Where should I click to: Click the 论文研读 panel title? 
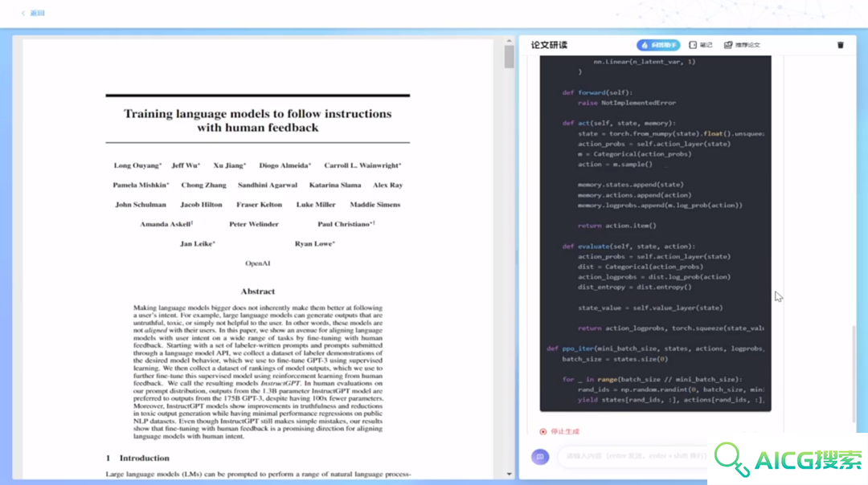point(549,45)
